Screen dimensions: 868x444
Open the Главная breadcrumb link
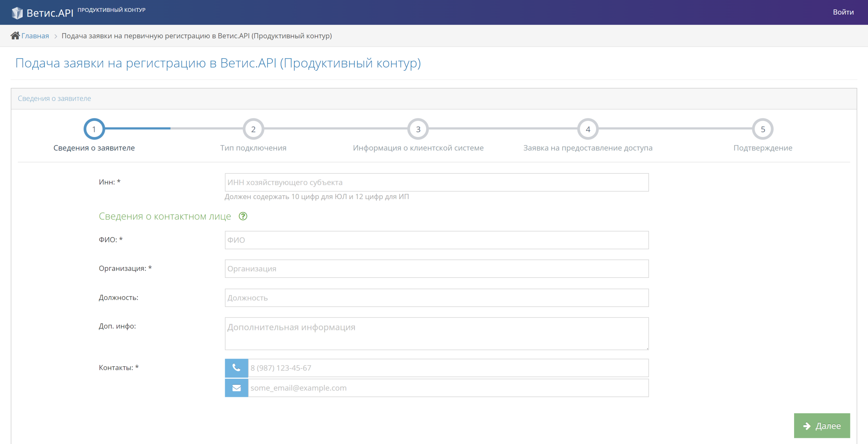tap(35, 36)
